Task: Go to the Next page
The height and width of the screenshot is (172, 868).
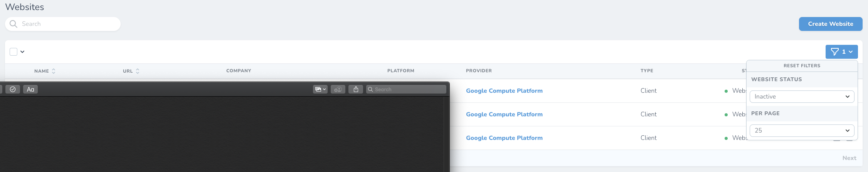Action: pos(849,158)
